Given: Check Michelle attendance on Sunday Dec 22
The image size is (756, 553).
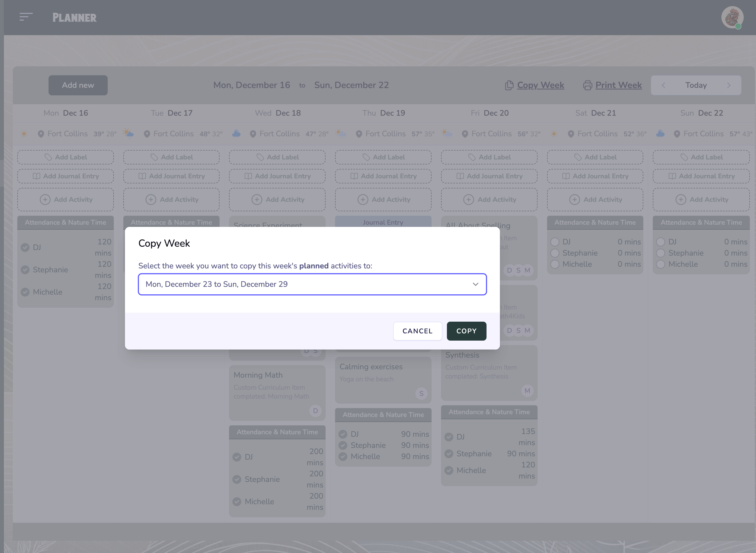Looking at the screenshot, I should click(x=661, y=264).
